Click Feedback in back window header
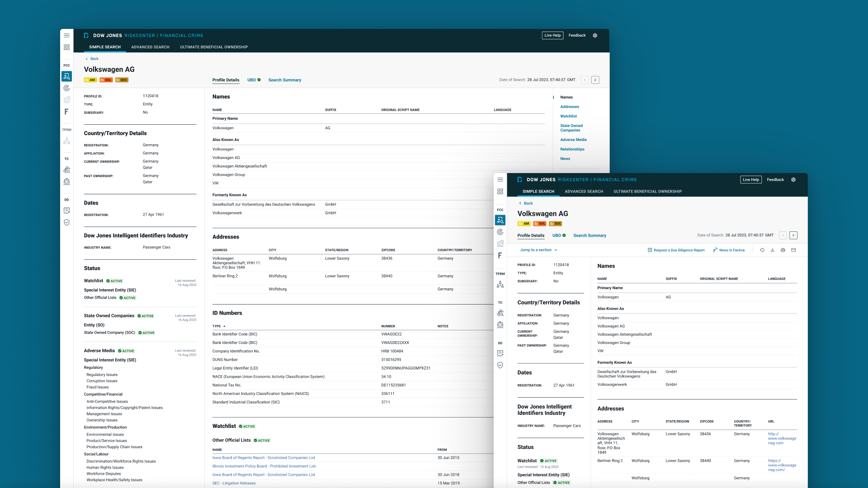 pyautogui.click(x=577, y=35)
